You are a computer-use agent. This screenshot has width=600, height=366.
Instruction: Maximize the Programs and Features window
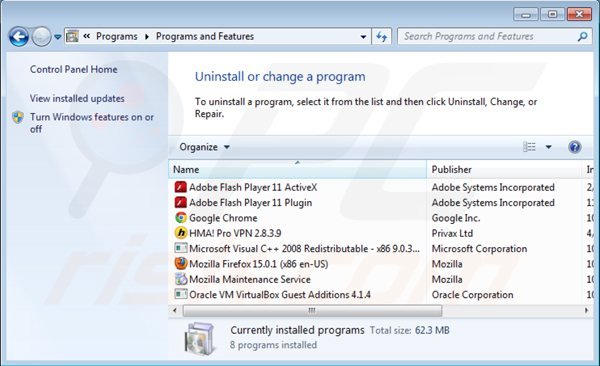pyautogui.click(x=552, y=15)
